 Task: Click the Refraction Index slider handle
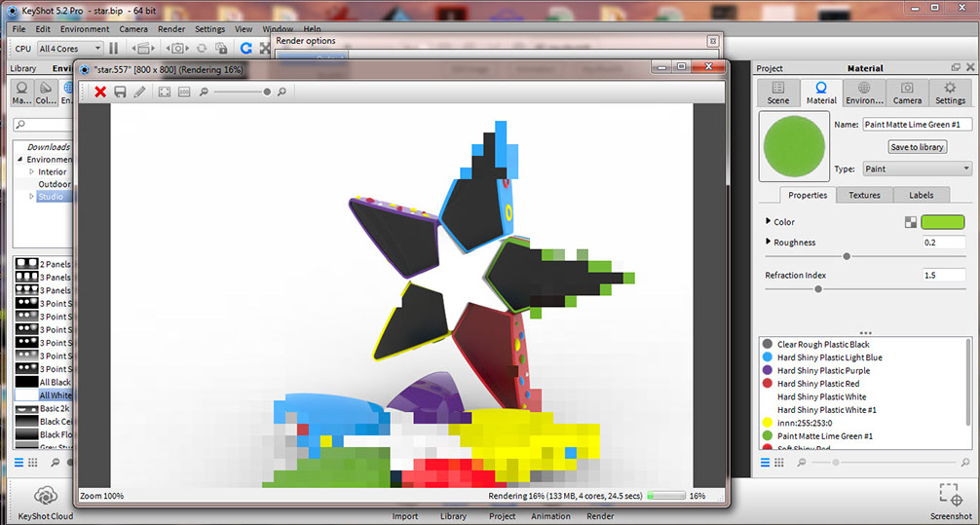coord(818,288)
